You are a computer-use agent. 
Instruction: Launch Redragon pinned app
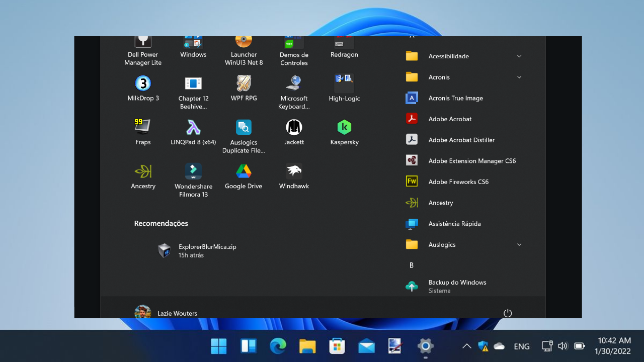click(344, 48)
